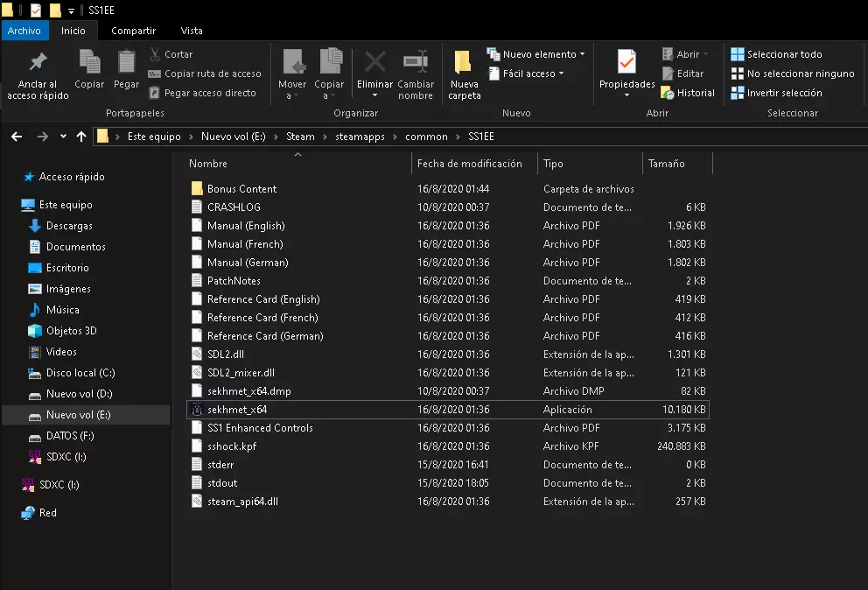Switch to the Vista ribbon tab

click(x=192, y=31)
